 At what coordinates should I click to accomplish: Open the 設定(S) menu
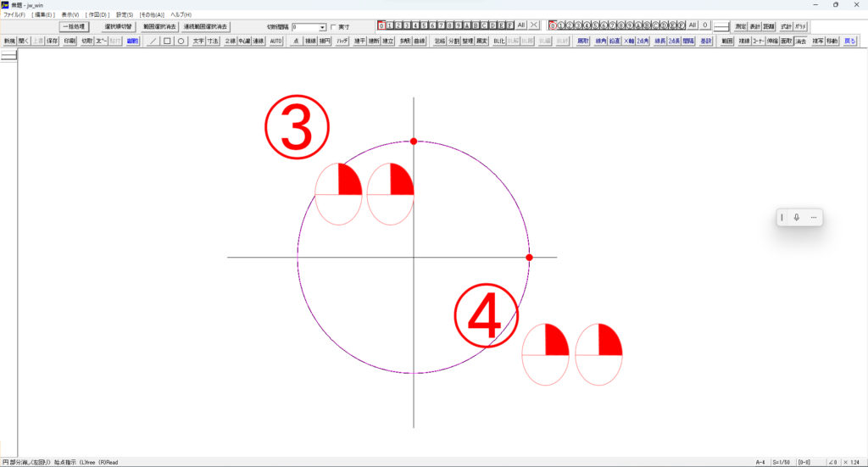coord(124,15)
